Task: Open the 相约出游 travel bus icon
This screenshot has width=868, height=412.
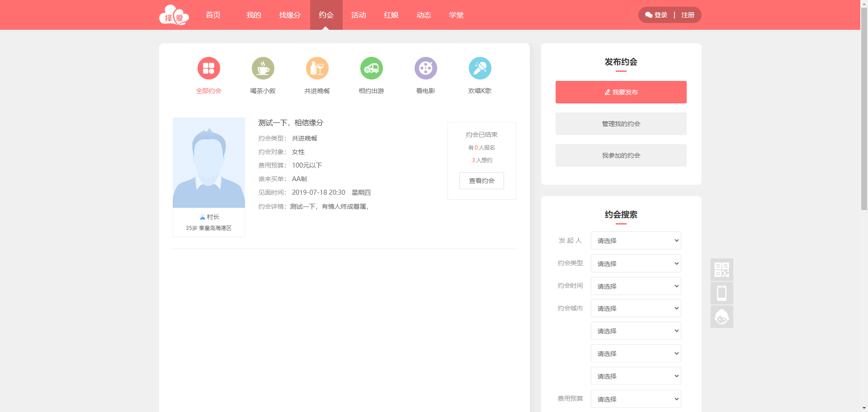Action: [x=371, y=68]
